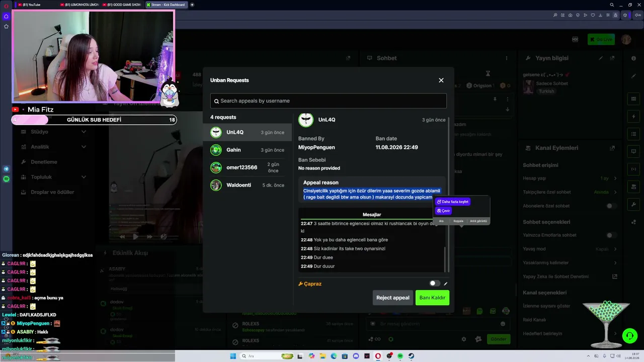Open Opera browser from the taskbar
This screenshot has width=644, height=362.
[x=378, y=356]
